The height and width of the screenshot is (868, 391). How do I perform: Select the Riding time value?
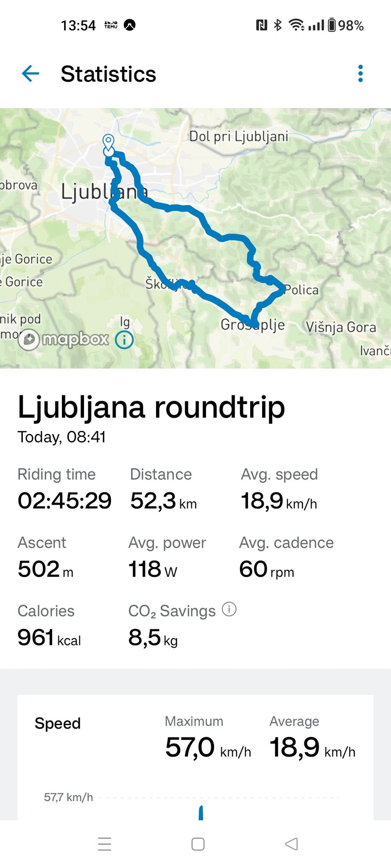pos(64,501)
